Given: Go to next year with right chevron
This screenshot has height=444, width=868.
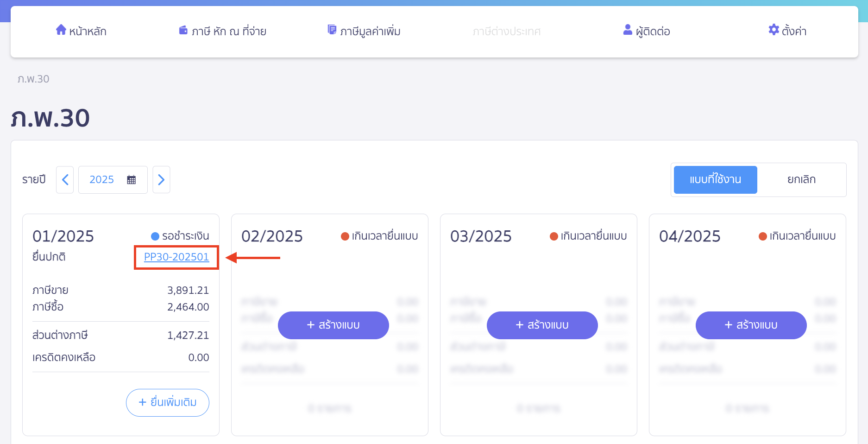Looking at the screenshot, I should [x=161, y=180].
